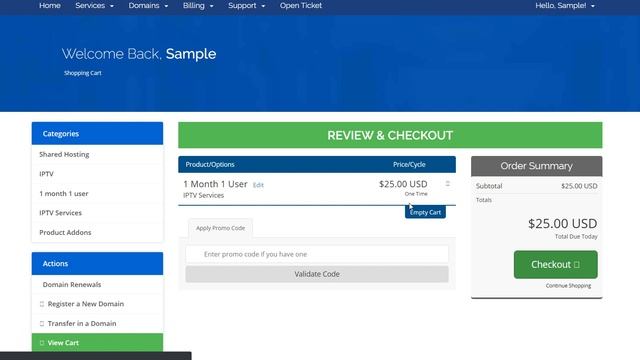Remove the 1 Month 1 User item
Screen dimensions: 640x360
448,184
